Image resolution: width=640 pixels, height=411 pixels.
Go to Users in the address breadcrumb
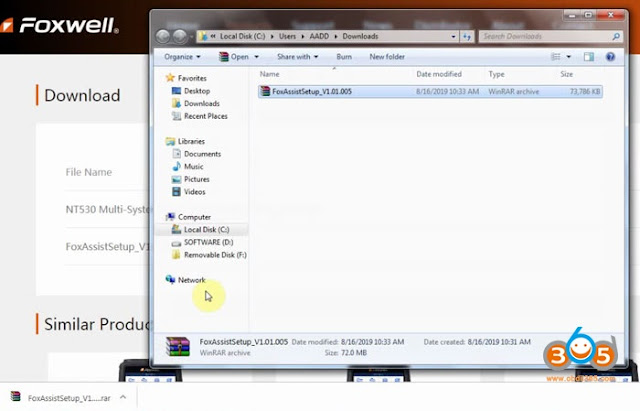coord(287,36)
